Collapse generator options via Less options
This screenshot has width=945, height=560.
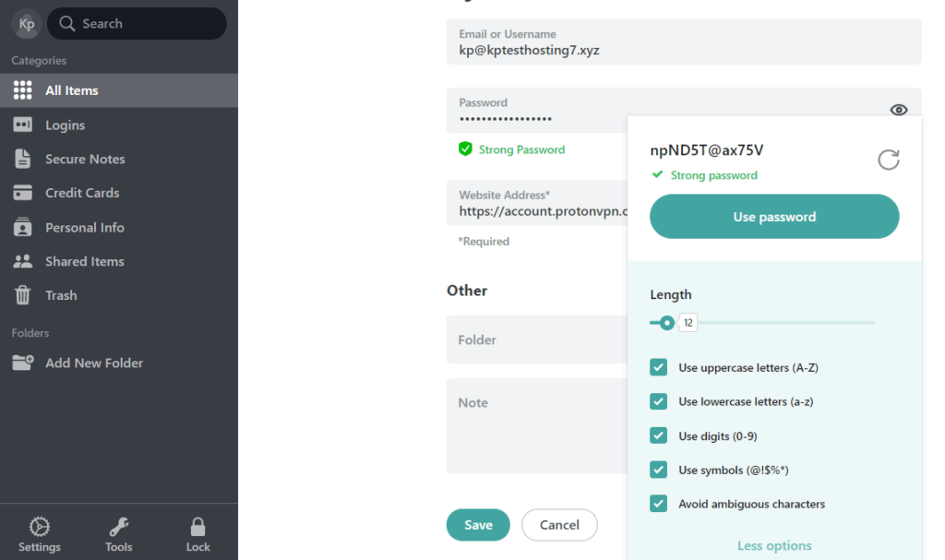pyautogui.click(x=773, y=545)
